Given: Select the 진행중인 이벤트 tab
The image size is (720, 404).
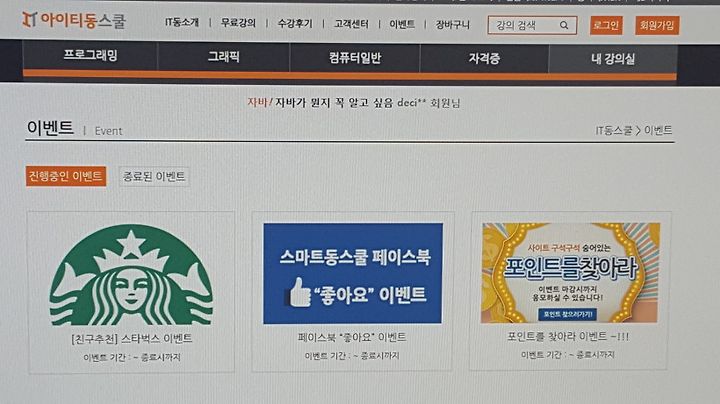Looking at the screenshot, I should [x=66, y=176].
